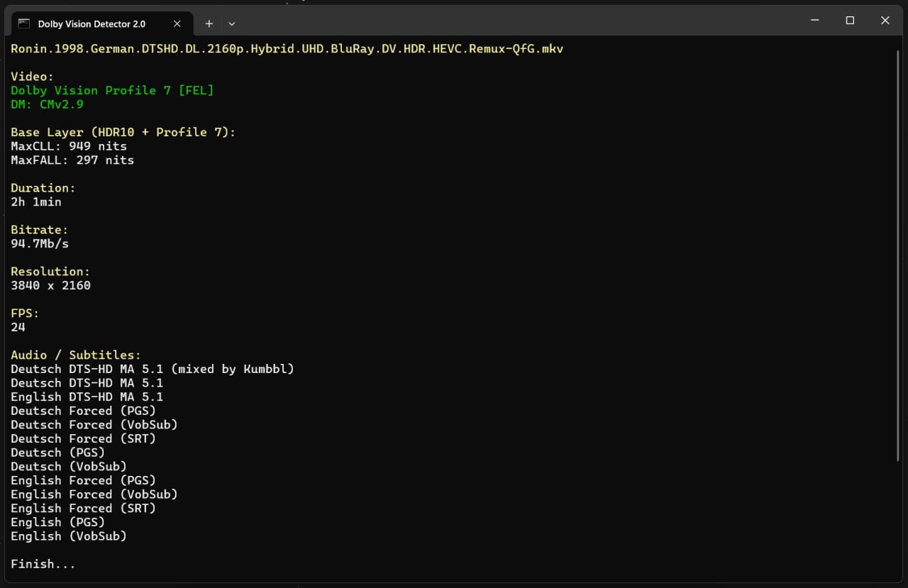The image size is (908, 588).
Task: Minimize the terminal window
Action: click(815, 21)
